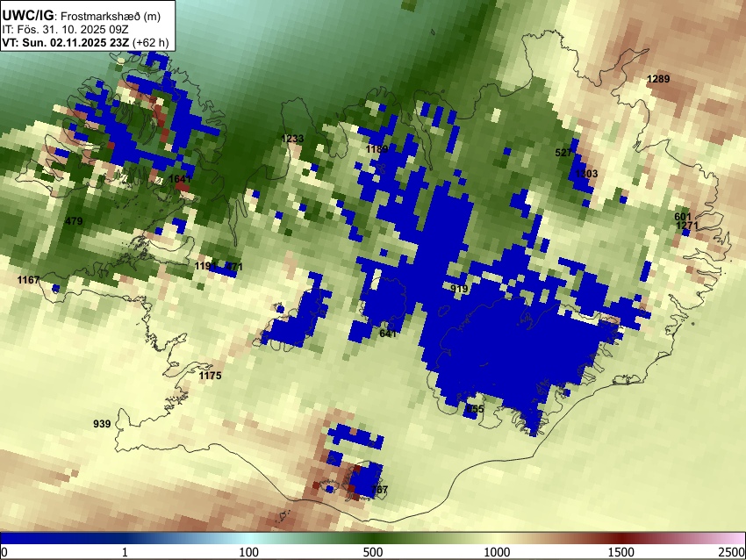Select the 1500 tick label on color scale
The width and height of the screenshot is (746, 560).
621,552
